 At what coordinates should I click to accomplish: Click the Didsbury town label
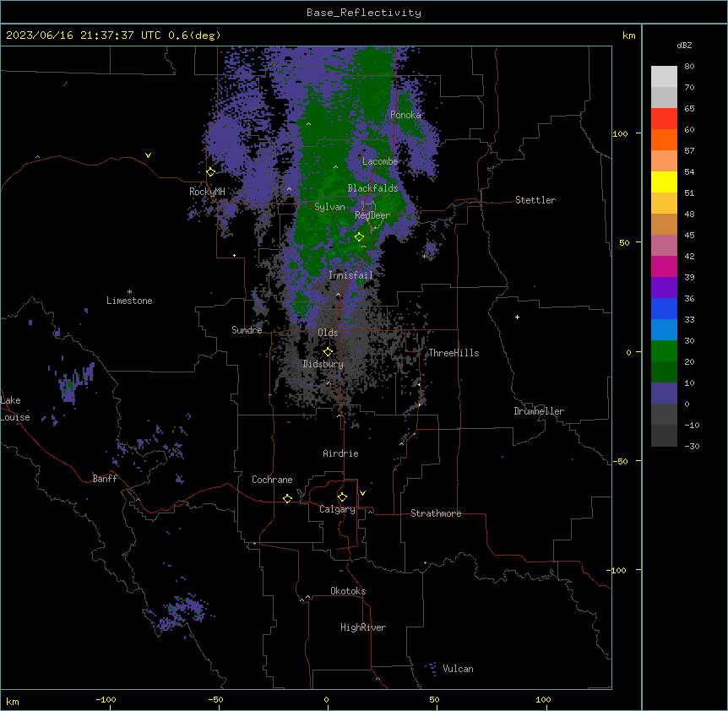(x=323, y=364)
